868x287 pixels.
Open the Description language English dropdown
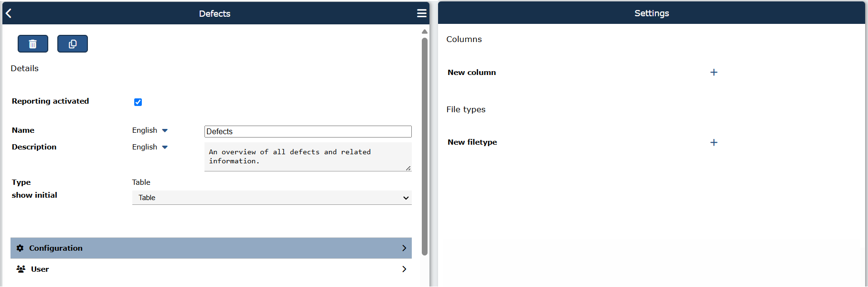150,147
